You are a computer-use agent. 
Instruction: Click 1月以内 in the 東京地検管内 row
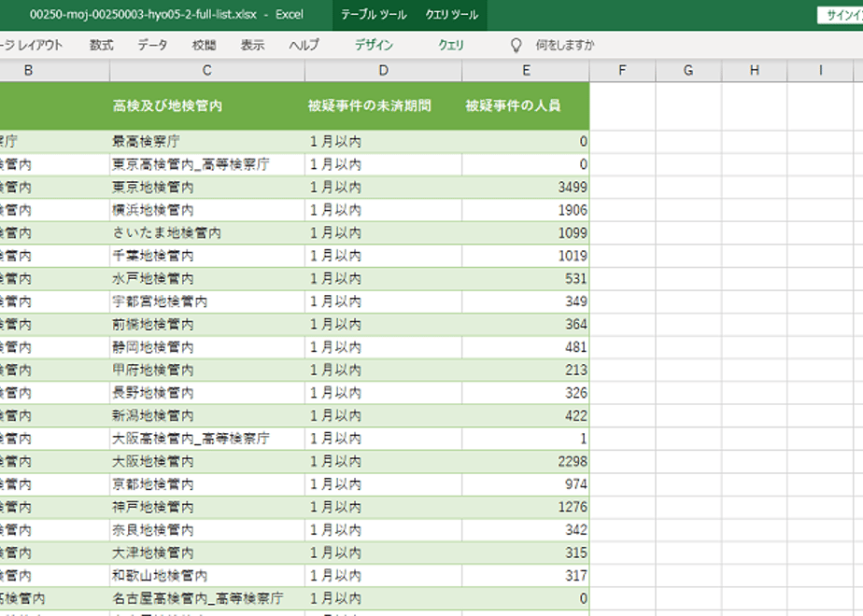384,188
